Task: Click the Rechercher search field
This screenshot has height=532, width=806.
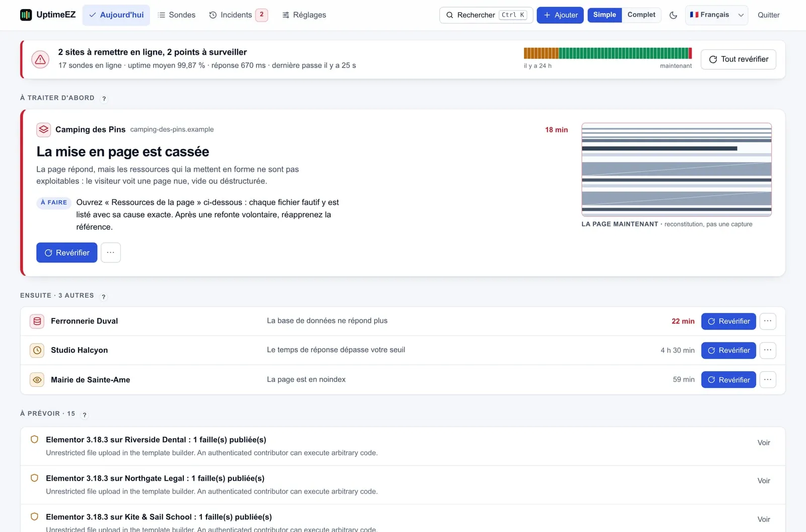Action: (485, 15)
